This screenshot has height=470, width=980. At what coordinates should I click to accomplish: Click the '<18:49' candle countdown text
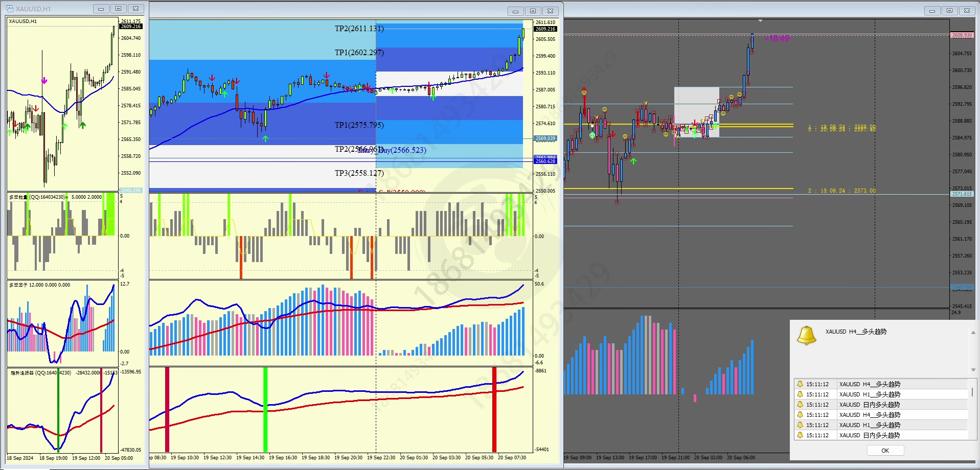pyautogui.click(x=777, y=38)
